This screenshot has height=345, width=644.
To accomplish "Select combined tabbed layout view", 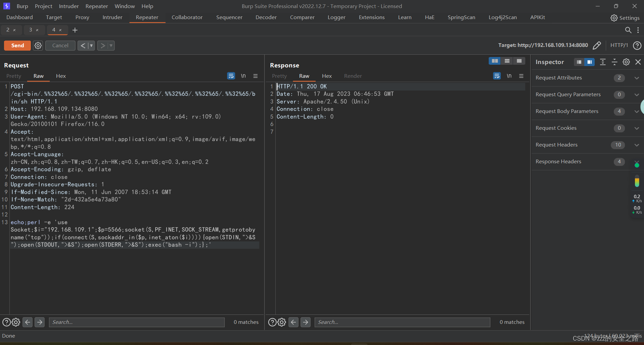I will coord(519,61).
